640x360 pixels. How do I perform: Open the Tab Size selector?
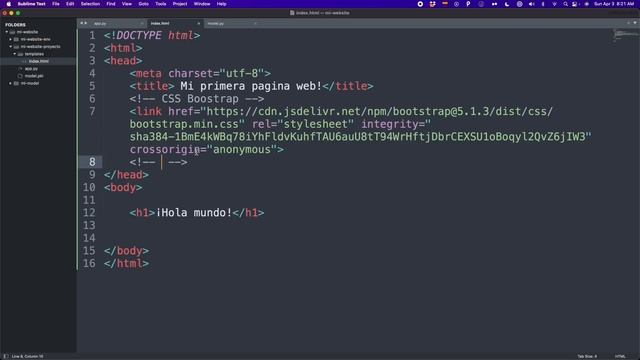click(x=587, y=356)
